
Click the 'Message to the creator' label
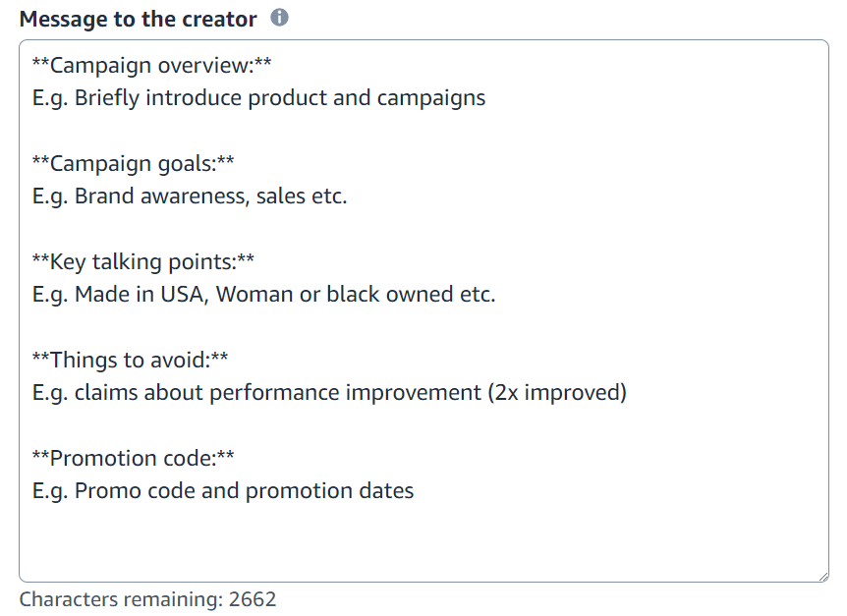138,19
